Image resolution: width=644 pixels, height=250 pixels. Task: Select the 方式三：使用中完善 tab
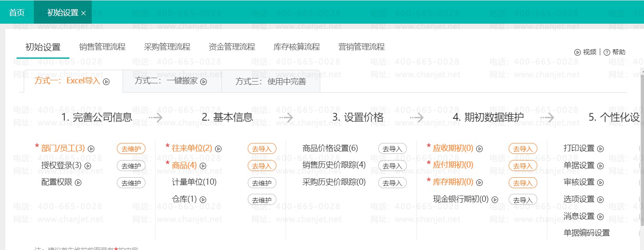pos(271,81)
